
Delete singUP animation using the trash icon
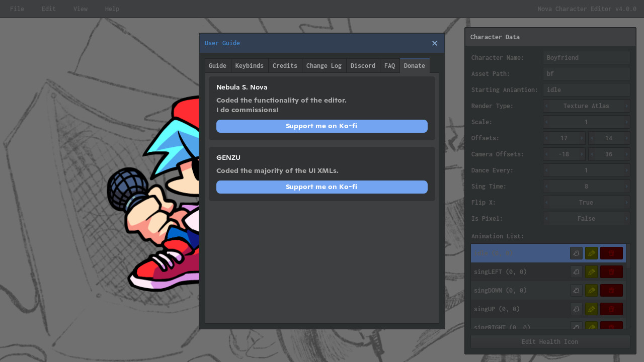tap(611, 309)
